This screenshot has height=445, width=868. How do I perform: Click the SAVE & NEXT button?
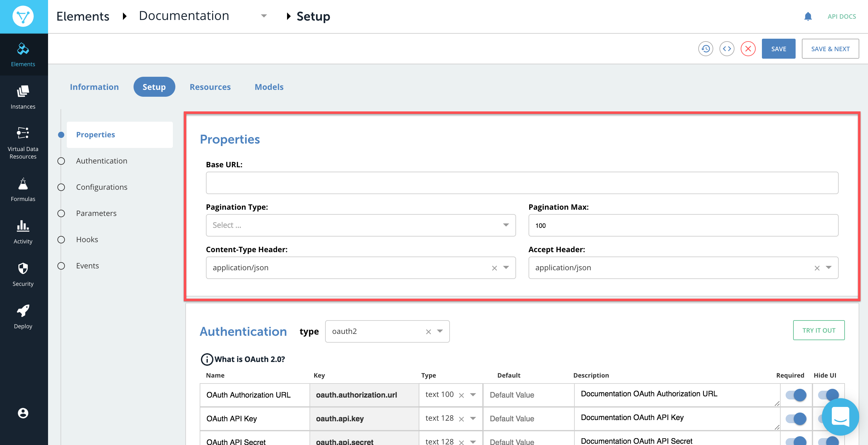point(830,49)
